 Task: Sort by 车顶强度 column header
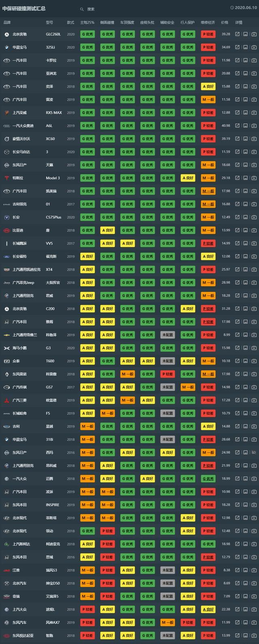(127, 23)
